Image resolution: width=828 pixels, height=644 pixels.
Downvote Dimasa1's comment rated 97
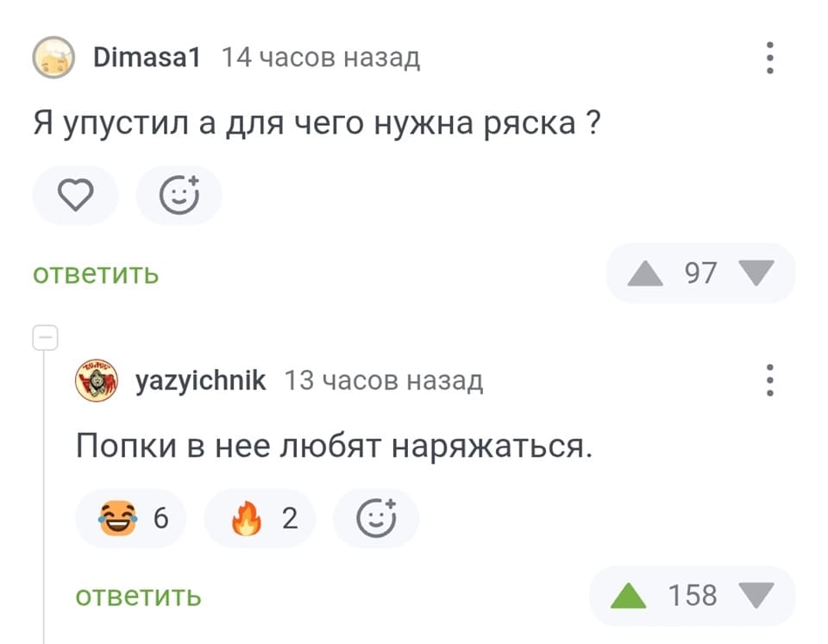[x=756, y=274]
